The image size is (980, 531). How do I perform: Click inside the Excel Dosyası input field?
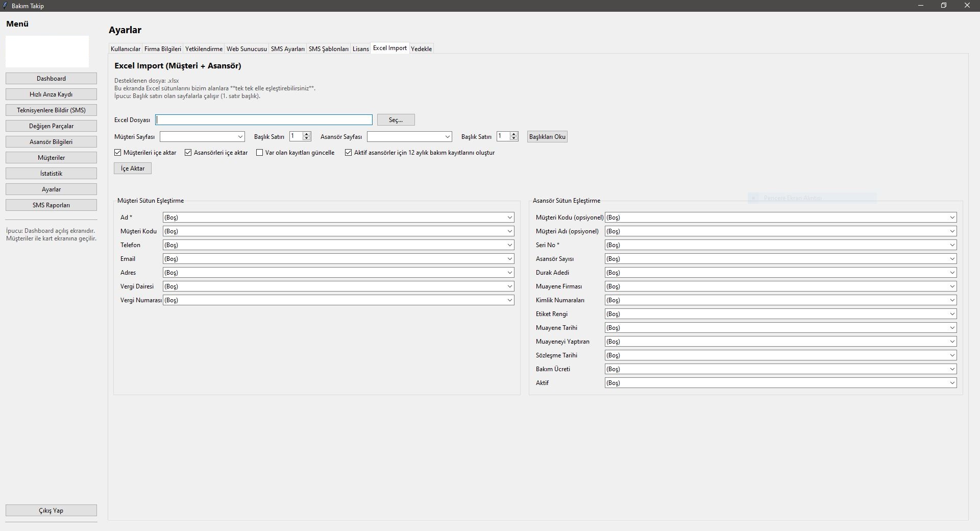tap(263, 119)
